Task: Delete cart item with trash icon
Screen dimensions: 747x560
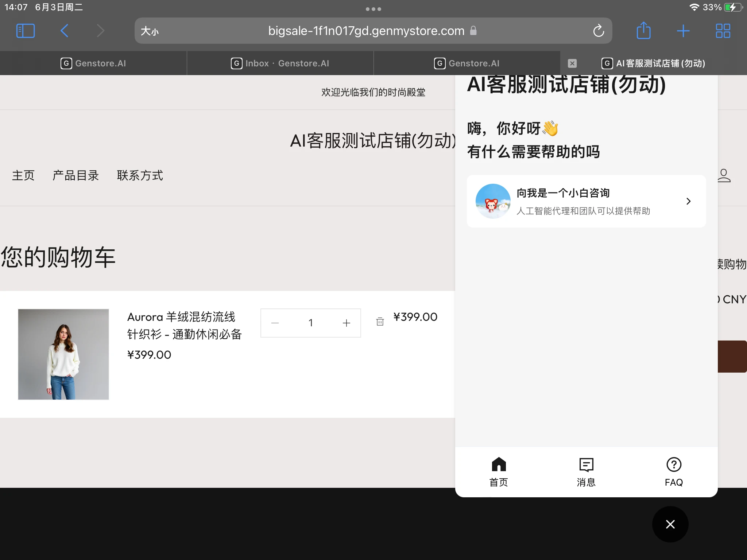Action: (380, 322)
